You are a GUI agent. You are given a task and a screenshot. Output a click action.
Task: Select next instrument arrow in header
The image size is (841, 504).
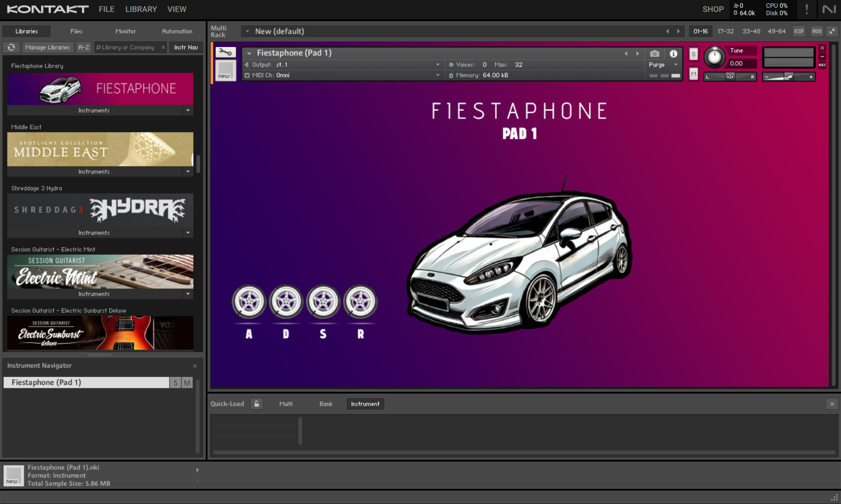[x=638, y=53]
